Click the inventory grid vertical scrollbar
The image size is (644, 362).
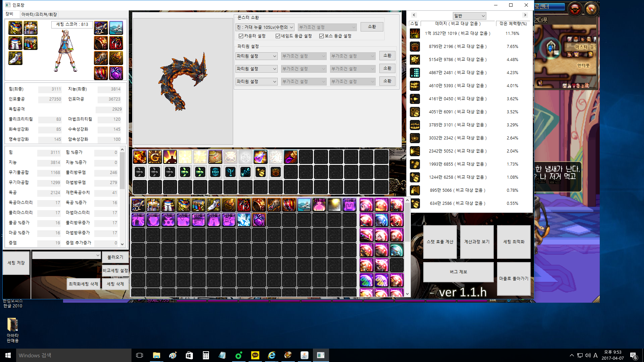coord(407,247)
